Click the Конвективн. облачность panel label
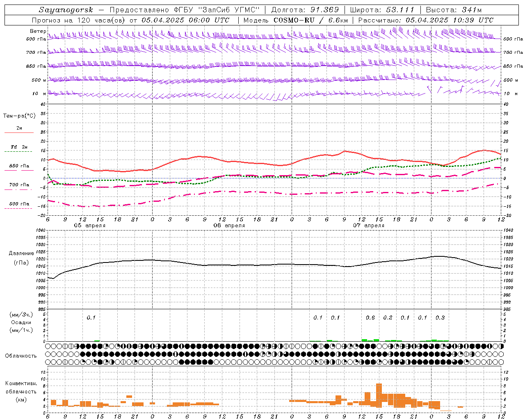525x420 pixels. [21, 388]
